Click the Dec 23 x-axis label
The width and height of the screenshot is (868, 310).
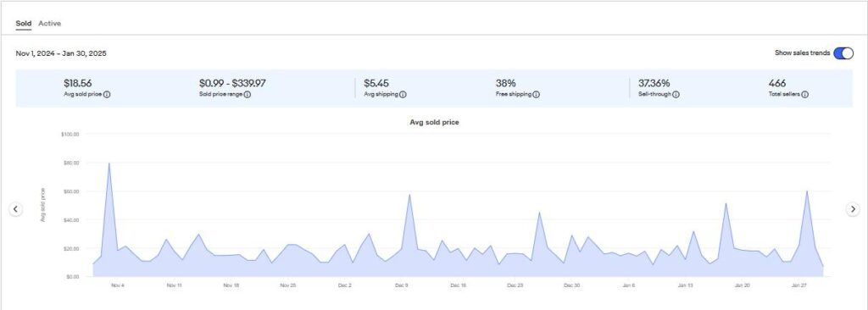tap(515, 285)
